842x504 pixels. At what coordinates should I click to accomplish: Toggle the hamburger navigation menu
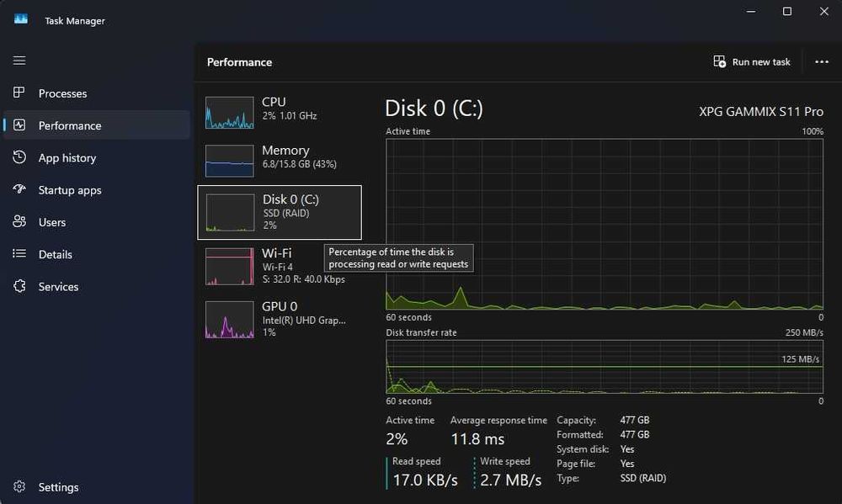click(x=19, y=61)
